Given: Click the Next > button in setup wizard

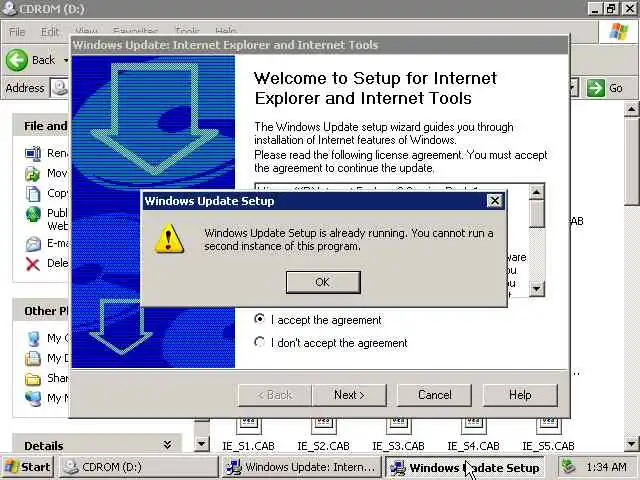Looking at the screenshot, I should coord(349,395).
